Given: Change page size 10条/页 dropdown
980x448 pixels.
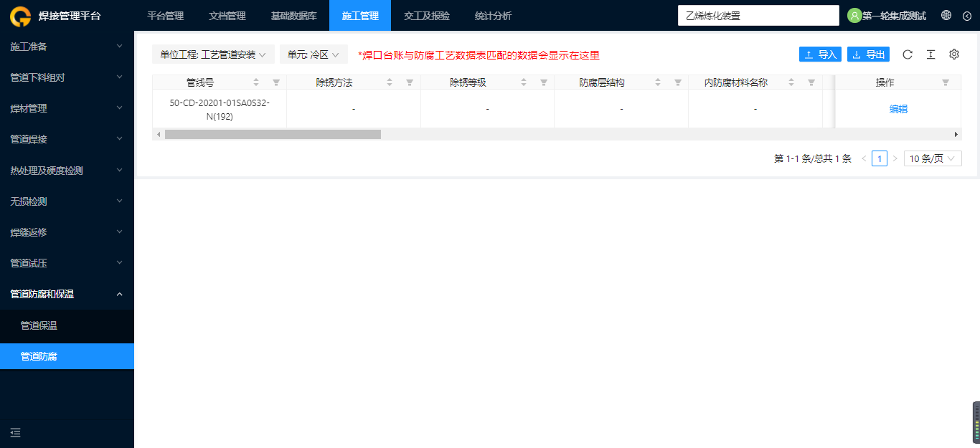Looking at the screenshot, I should [933, 158].
